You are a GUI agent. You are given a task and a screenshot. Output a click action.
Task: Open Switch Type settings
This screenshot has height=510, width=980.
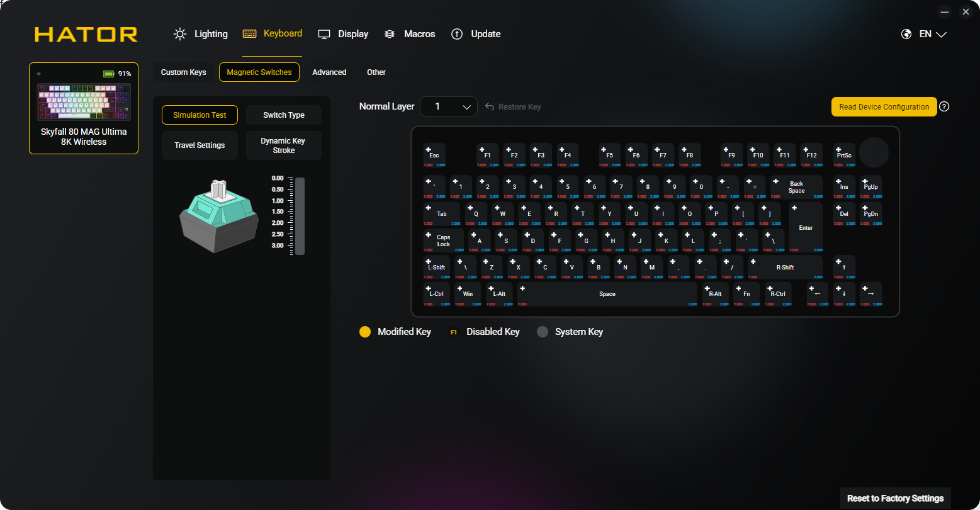(284, 115)
